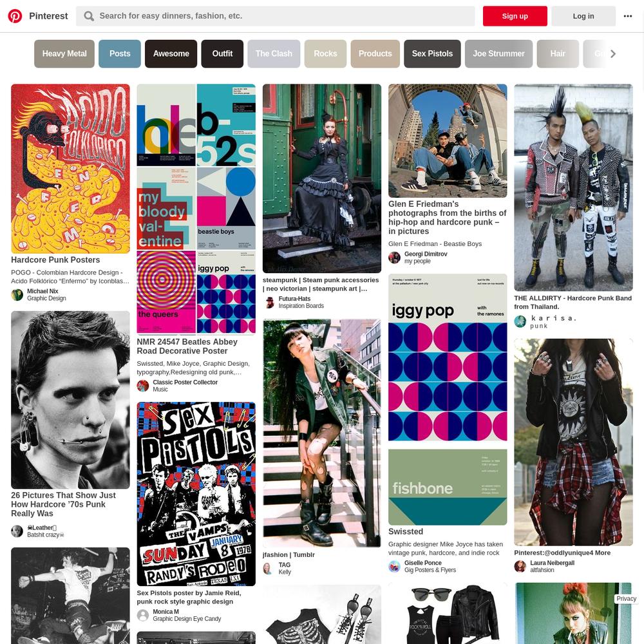
Task: Open the Acido Folklorico poster pin
Action: pyautogui.click(x=70, y=169)
